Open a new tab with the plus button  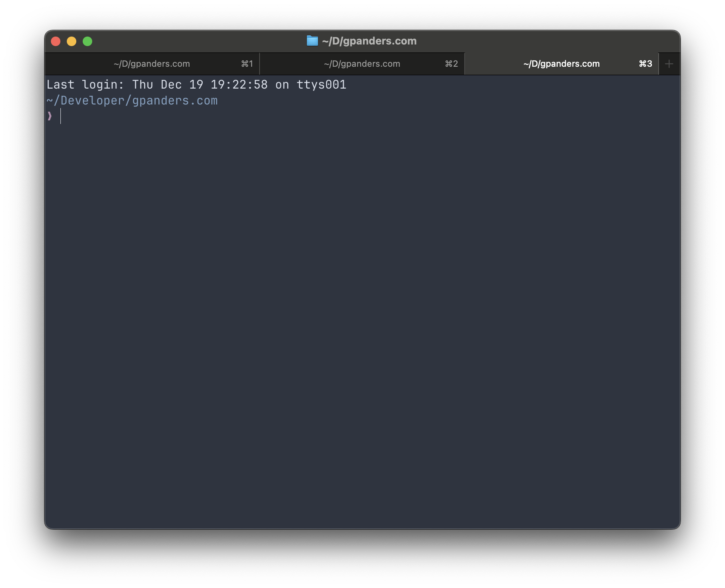[x=669, y=64]
